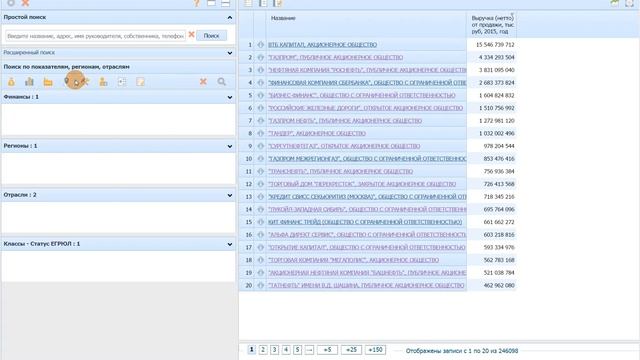This screenshot has width=640, height=360.
Task: Select revenue value 462 962 080
Action: point(499,285)
